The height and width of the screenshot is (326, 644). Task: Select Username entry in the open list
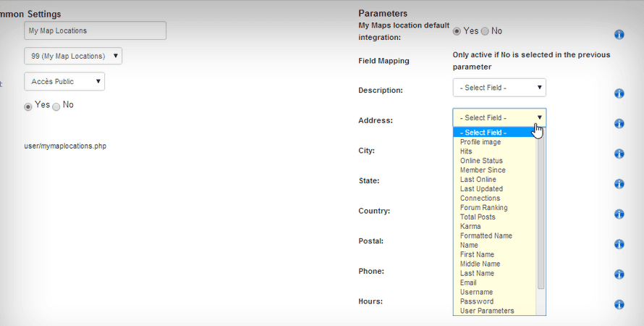(x=476, y=292)
